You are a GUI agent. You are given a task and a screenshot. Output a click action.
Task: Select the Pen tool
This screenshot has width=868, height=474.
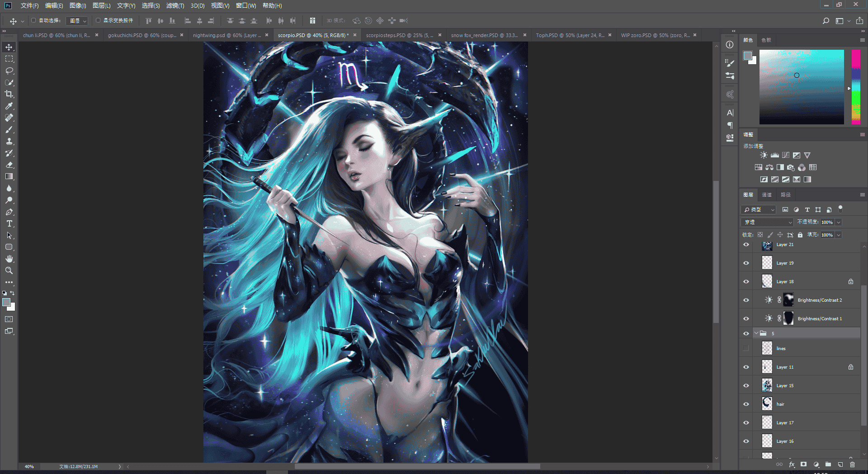(9, 212)
